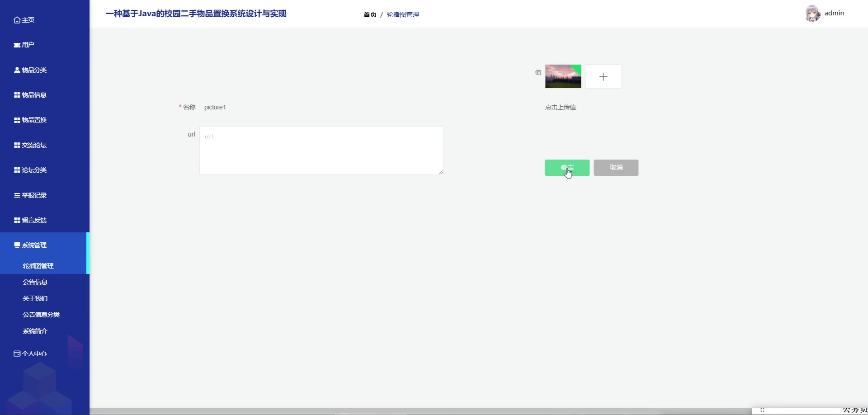Click the monitor icon beside 系统管理
Viewport: 868px width, 415px height.
point(17,245)
